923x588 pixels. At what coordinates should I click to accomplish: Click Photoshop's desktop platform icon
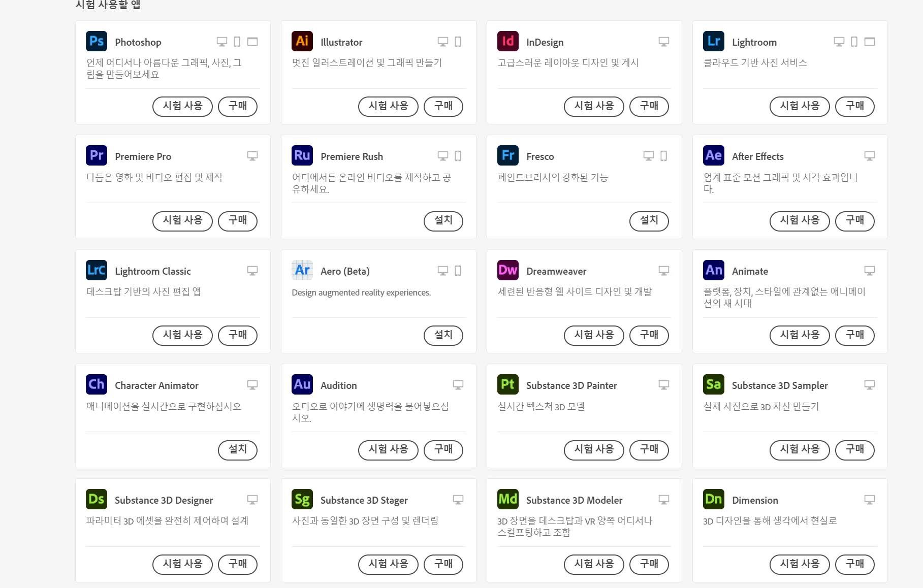tap(222, 42)
